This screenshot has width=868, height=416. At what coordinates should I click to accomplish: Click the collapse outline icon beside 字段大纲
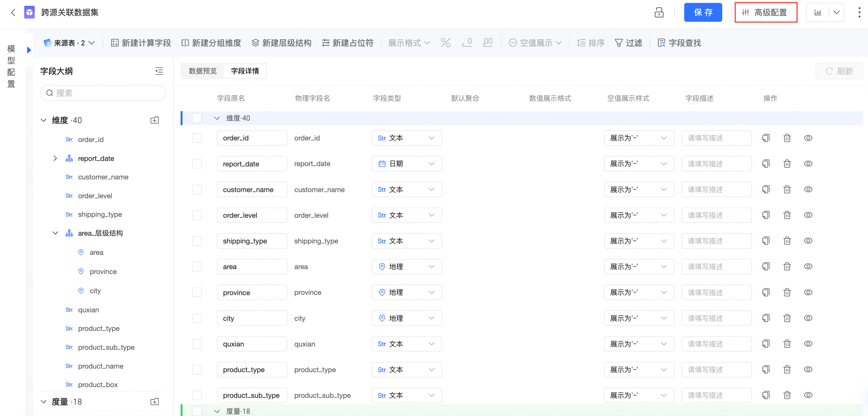[159, 71]
